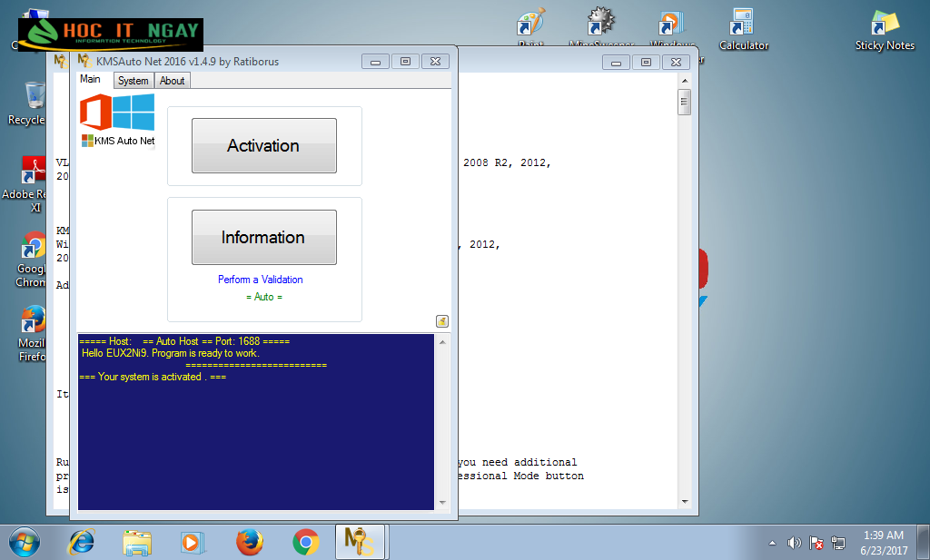Click the Activation button

(264, 146)
